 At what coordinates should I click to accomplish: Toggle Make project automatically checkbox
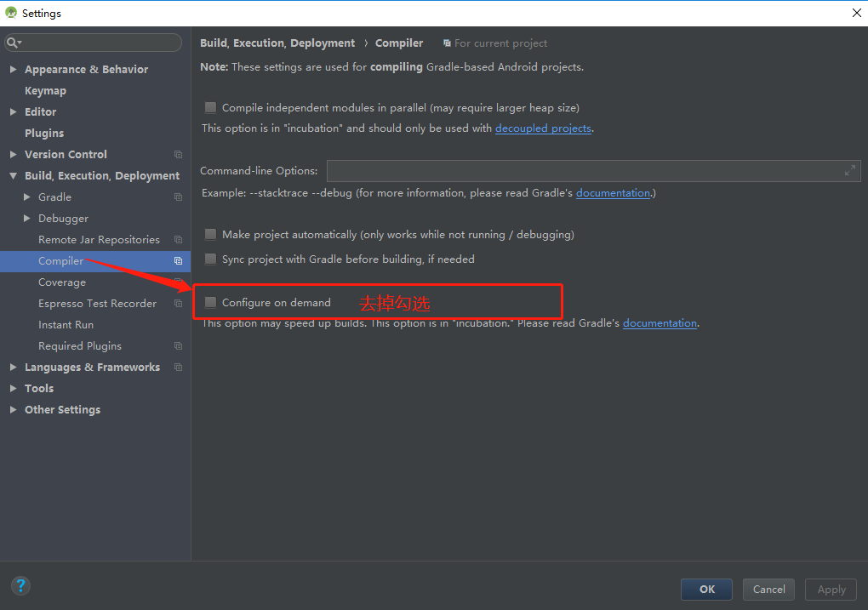210,234
